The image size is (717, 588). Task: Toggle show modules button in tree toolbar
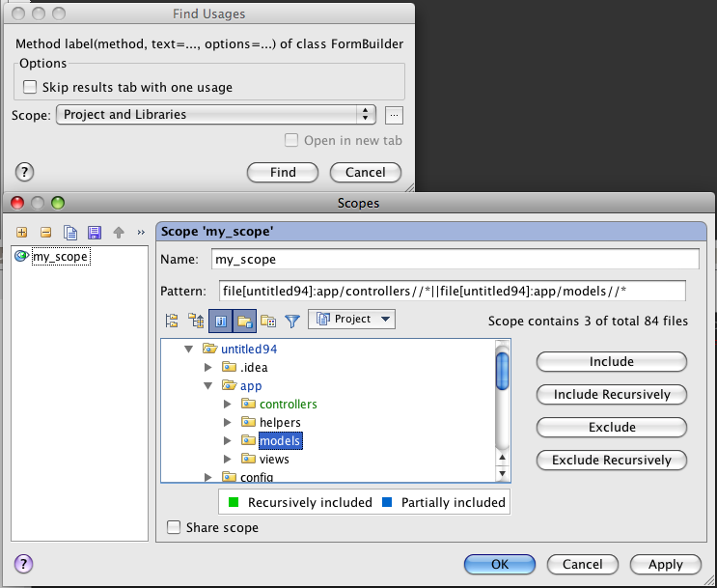click(x=245, y=321)
